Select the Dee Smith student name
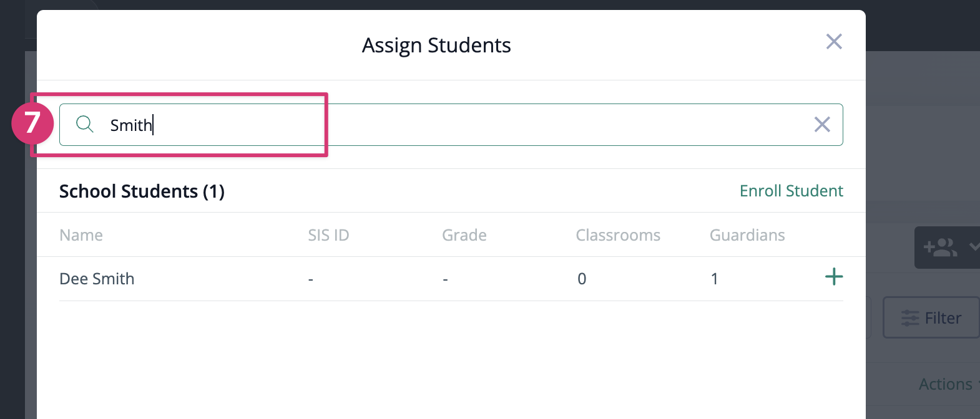980x419 pixels. point(97,279)
